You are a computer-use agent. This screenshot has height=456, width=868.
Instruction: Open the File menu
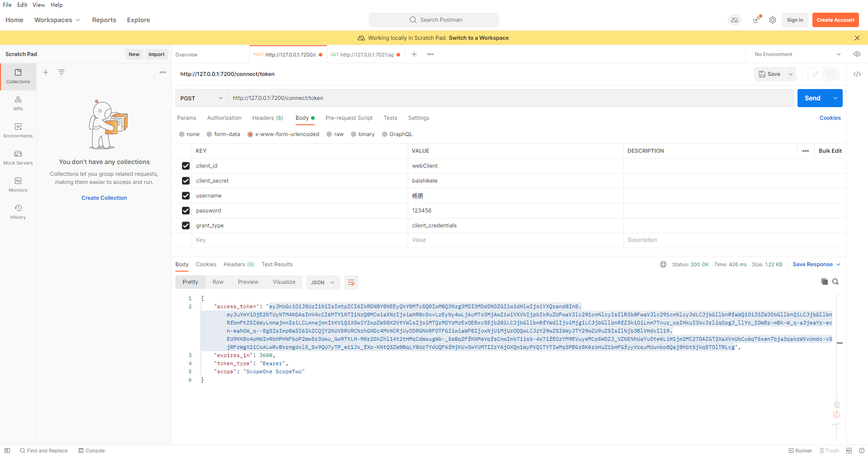pos(7,5)
